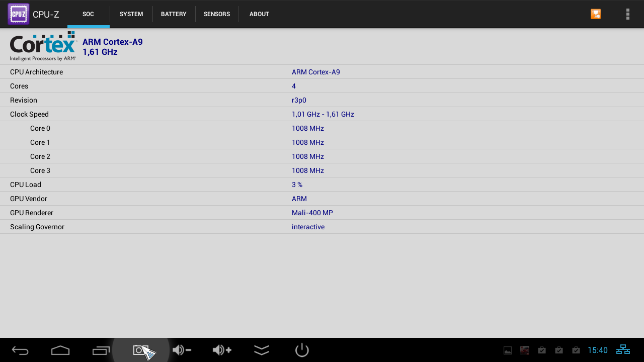Open the red car game notification

(525, 350)
